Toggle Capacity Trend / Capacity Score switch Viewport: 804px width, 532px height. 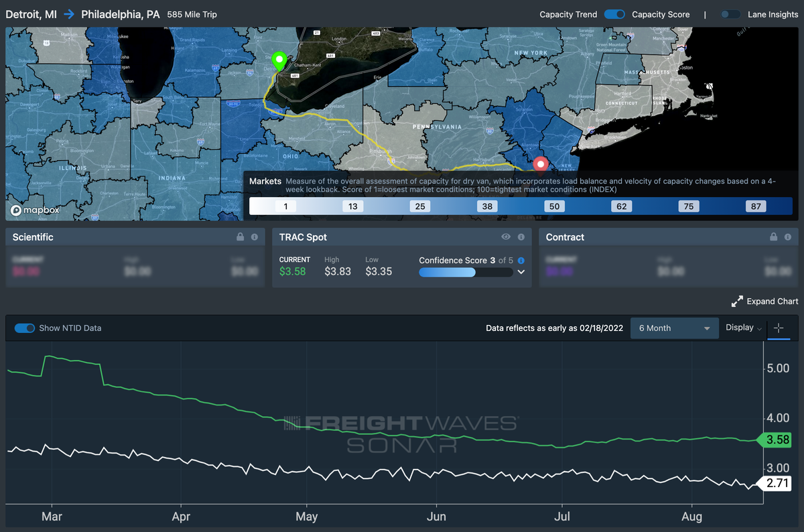[x=614, y=14]
